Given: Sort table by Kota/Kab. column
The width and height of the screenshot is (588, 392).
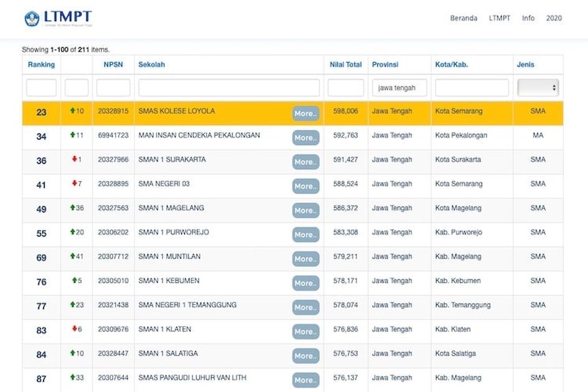Looking at the screenshot, I should [x=452, y=65].
